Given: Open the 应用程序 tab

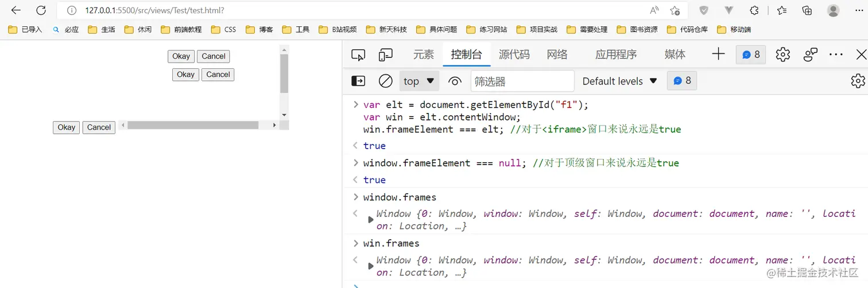Looking at the screenshot, I should coord(616,55).
